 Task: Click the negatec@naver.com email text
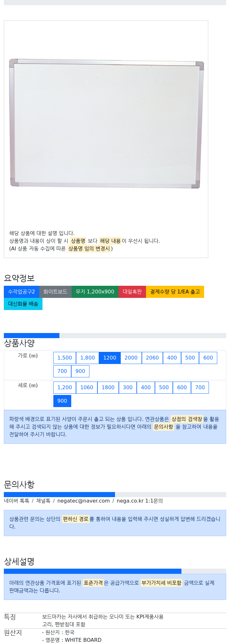pyautogui.click(x=83, y=501)
